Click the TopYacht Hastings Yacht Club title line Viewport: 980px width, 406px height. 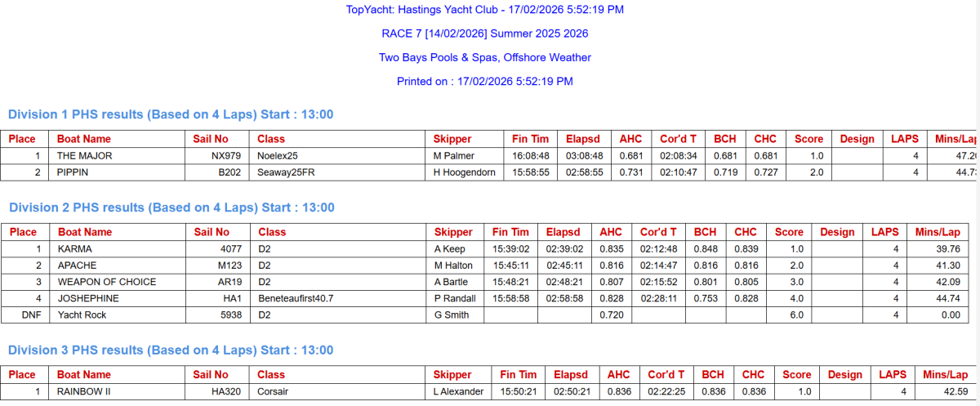coord(484,10)
